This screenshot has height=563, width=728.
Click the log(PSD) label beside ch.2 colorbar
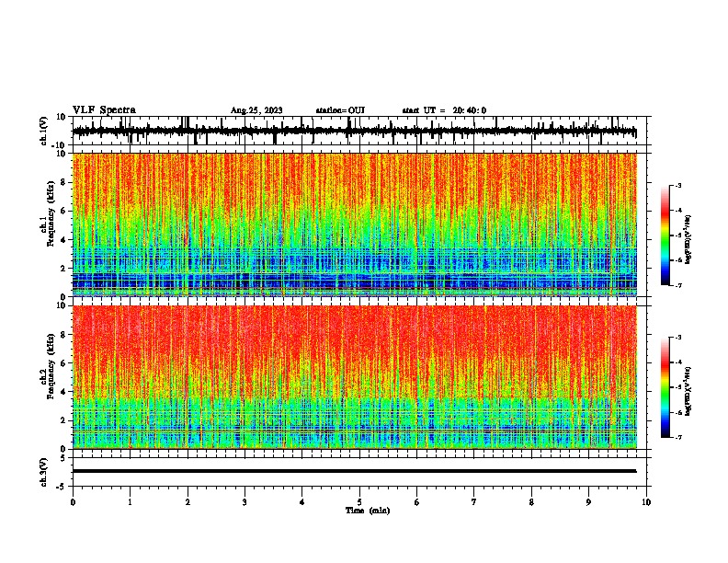(688, 391)
